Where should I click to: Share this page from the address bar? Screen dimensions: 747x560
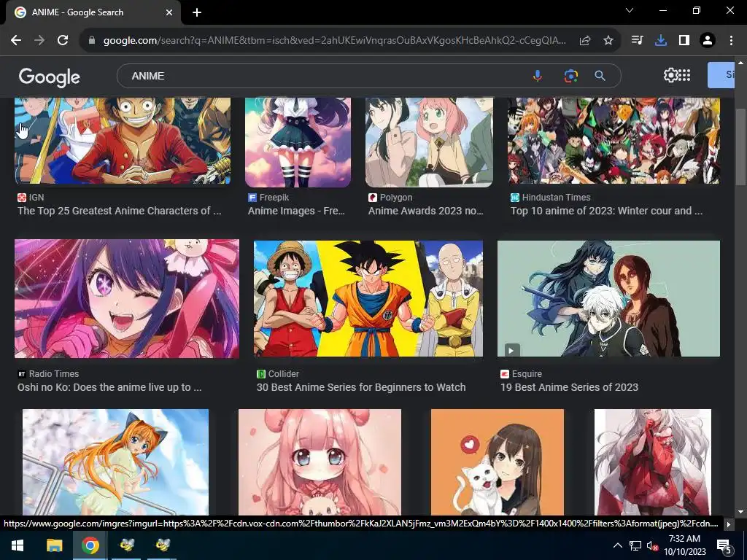(585, 41)
